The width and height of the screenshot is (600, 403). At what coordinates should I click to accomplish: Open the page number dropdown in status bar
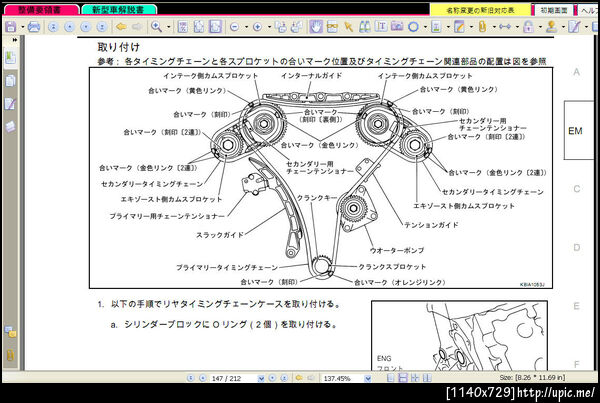click(261, 378)
